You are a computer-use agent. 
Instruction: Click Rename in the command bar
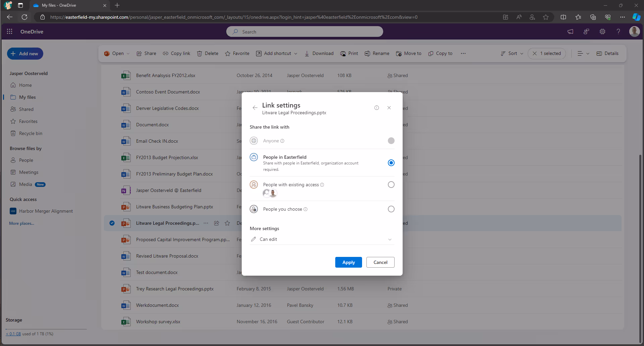377,53
